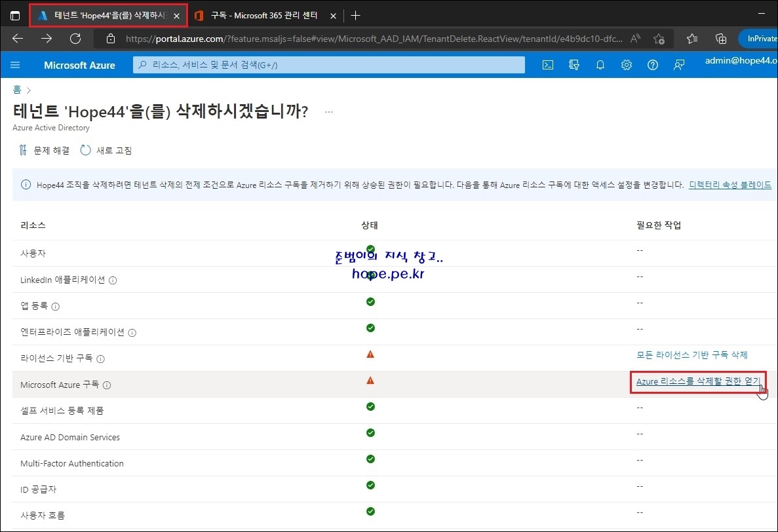
Task: View site information lock icon
Action: point(111,39)
